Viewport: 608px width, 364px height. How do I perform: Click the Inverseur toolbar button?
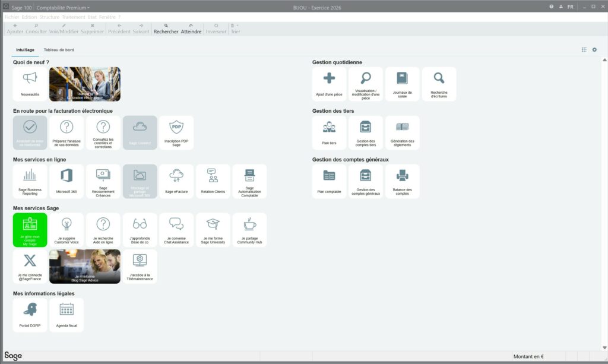pos(216,29)
